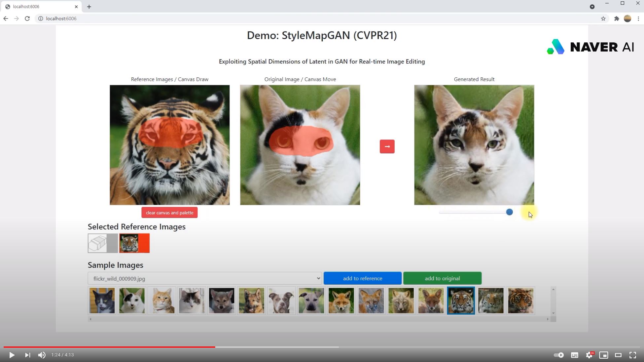The image size is (644, 362).
Task: Click the red arrow generate button
Action: tap(387, 146)
